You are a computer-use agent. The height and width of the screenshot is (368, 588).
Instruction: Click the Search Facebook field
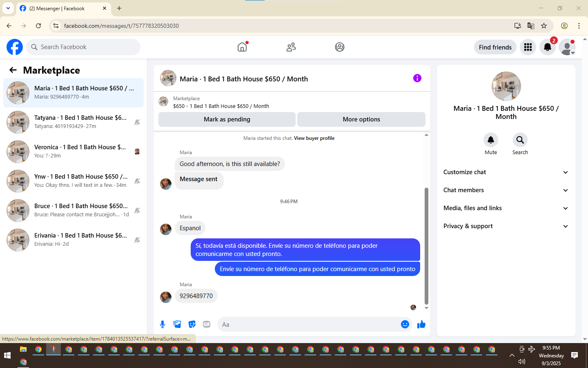click(x=83, y=47)
